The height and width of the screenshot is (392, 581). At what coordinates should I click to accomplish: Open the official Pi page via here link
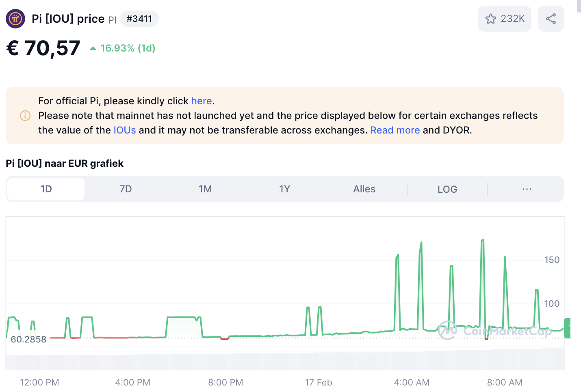coord(202,101)
